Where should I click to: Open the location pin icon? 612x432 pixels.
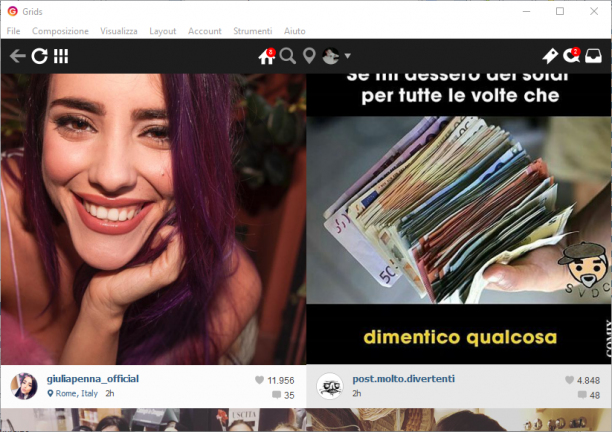(x=309, y=56)
